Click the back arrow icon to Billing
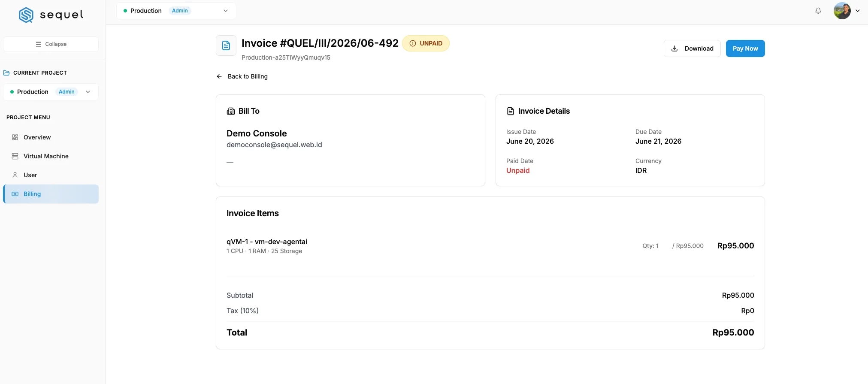The width and height of the screenshot is (868, 384). coord(219,76)
